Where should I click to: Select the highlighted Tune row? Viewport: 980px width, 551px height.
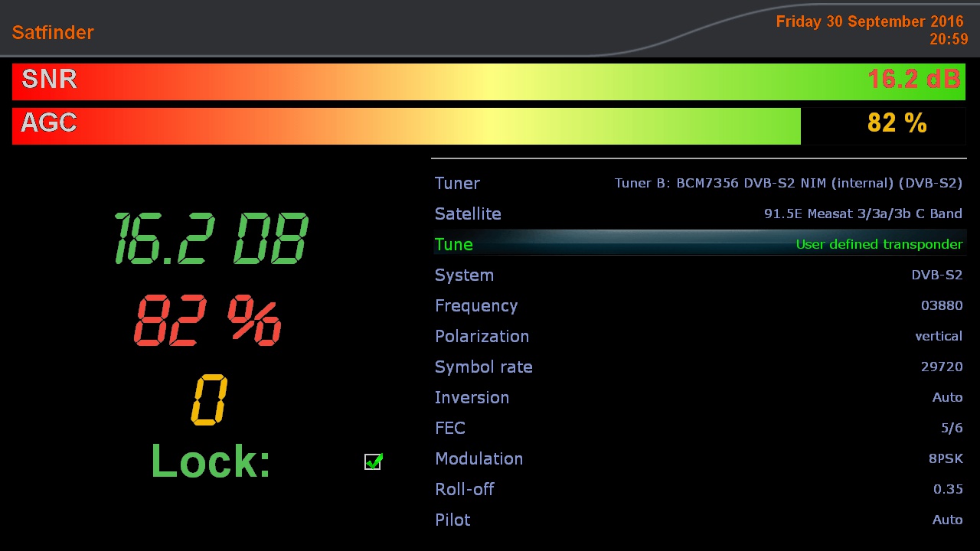[x=698, y=244]
